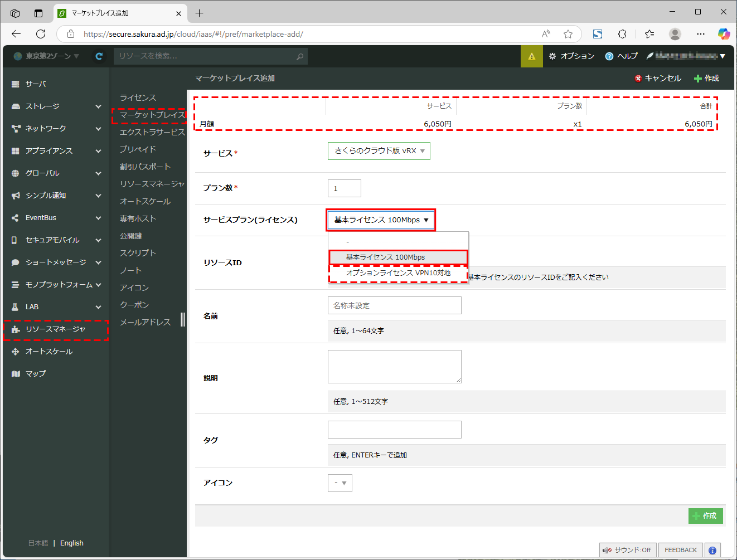This screenshot has width=737, height=560.
Task: Click the リソースマネージャ puzzle icon
Action: click(x=16, y=329)
